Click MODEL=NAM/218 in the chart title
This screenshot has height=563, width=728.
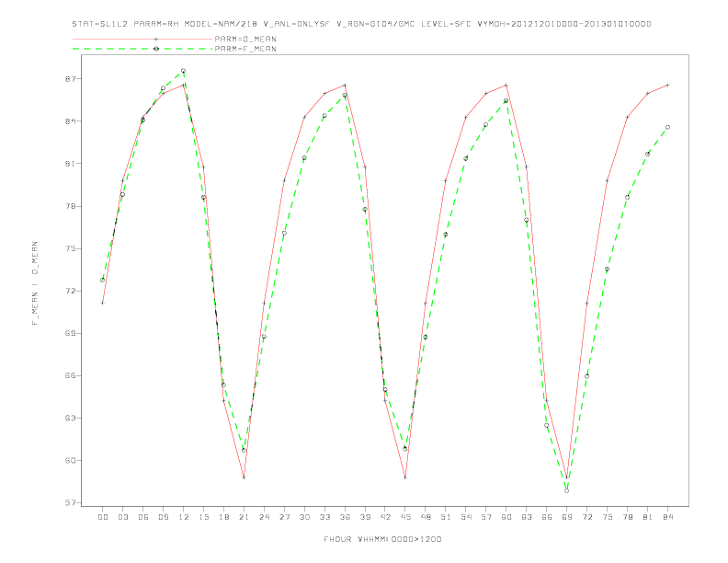tap(221, 24)
